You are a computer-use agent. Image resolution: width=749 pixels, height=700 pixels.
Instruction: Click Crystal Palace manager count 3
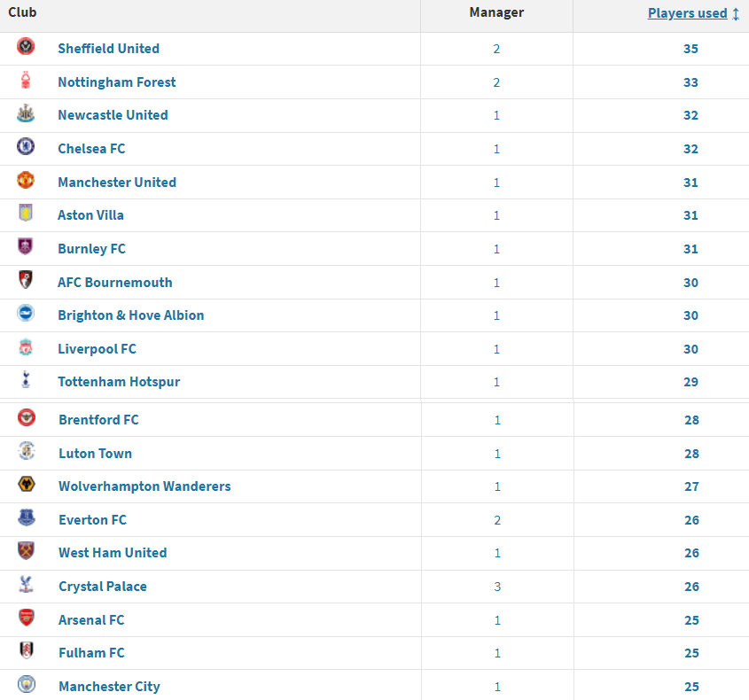click(x=497, y=587)
